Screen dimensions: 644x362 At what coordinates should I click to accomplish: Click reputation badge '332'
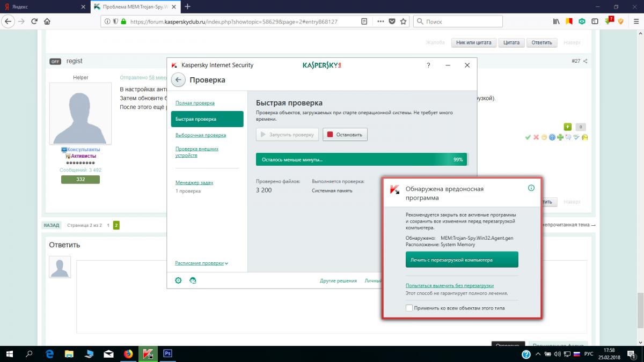pyautogui.click(x=80, y=179)
